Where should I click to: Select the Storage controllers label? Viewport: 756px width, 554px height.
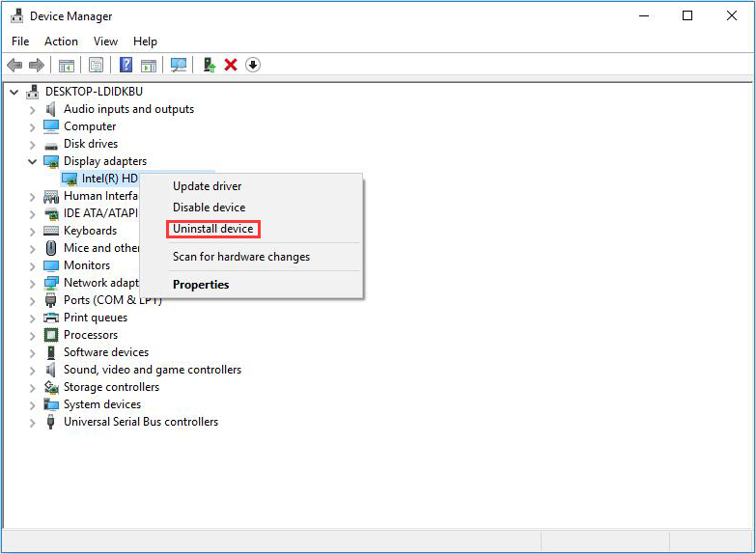click(111, 387)
